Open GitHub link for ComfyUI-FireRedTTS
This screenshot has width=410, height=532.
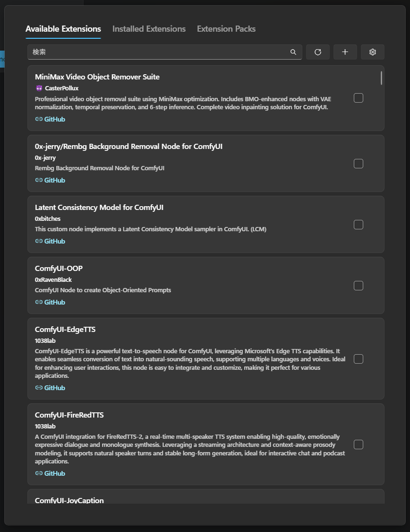tap(54, 474)
